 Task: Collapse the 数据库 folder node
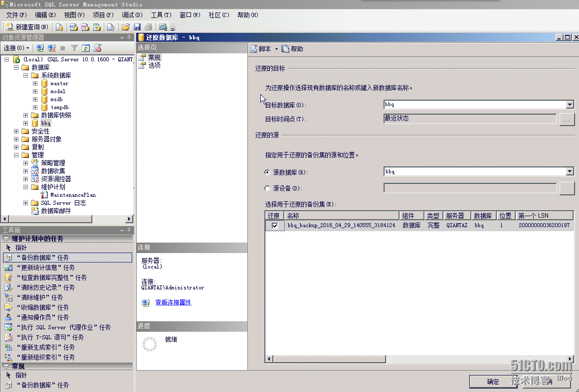(16, 67)
